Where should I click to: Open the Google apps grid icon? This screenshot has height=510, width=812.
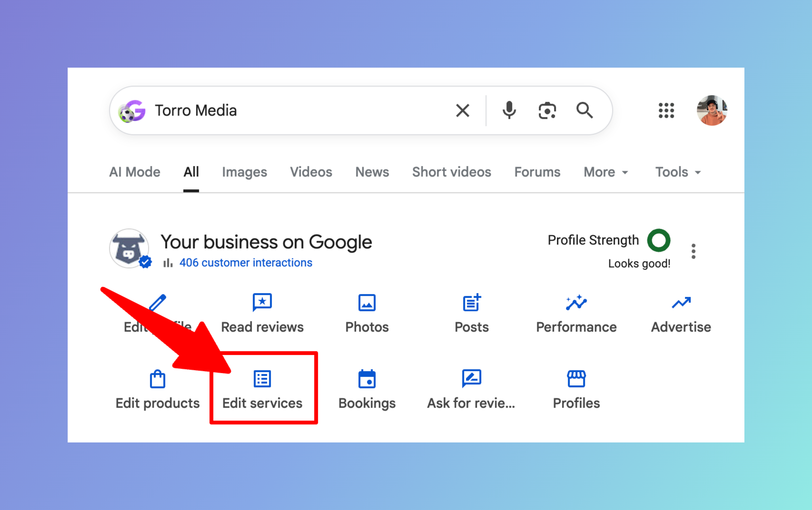[x=666, y=110]
